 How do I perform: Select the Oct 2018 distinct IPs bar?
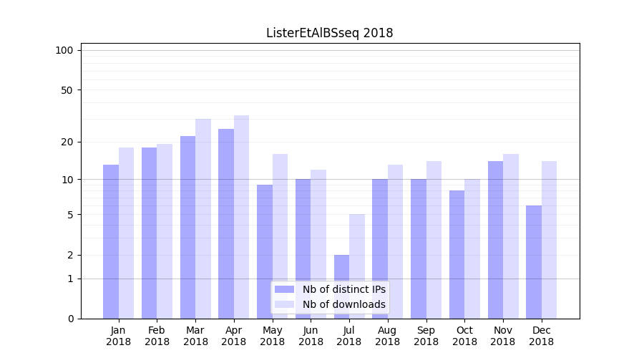(x=457, y=254)
